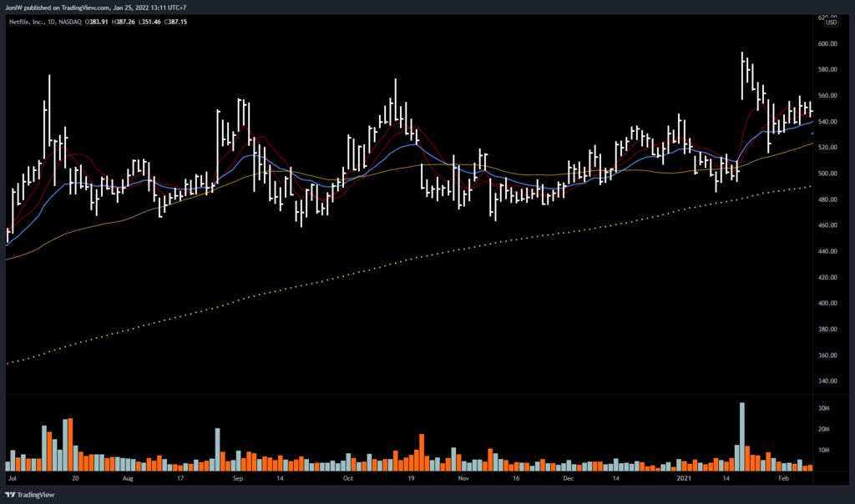855x504 pixels.
Task: Click the Dec date axis label
Action: [568, 480]
